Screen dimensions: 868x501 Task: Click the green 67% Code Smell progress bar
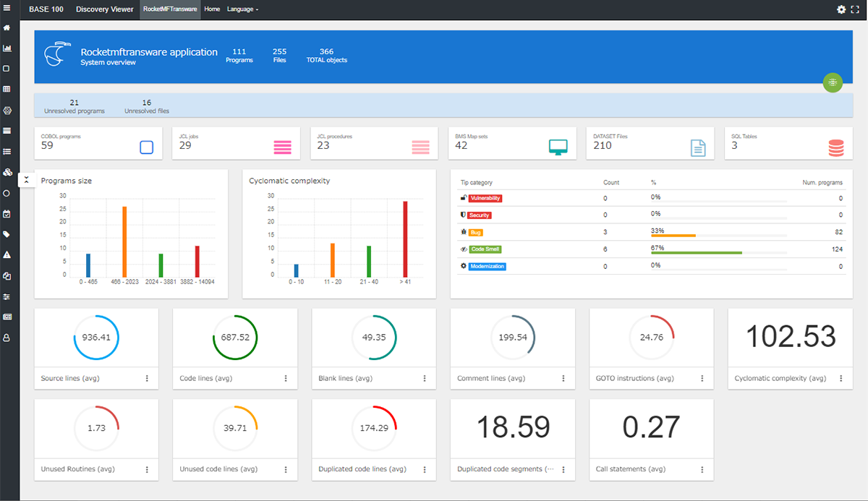[697, 252]
